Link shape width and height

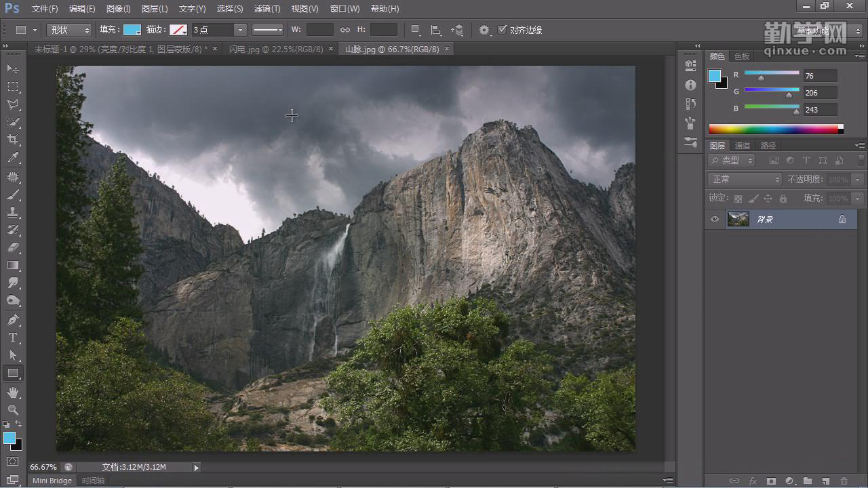point(345,30)
